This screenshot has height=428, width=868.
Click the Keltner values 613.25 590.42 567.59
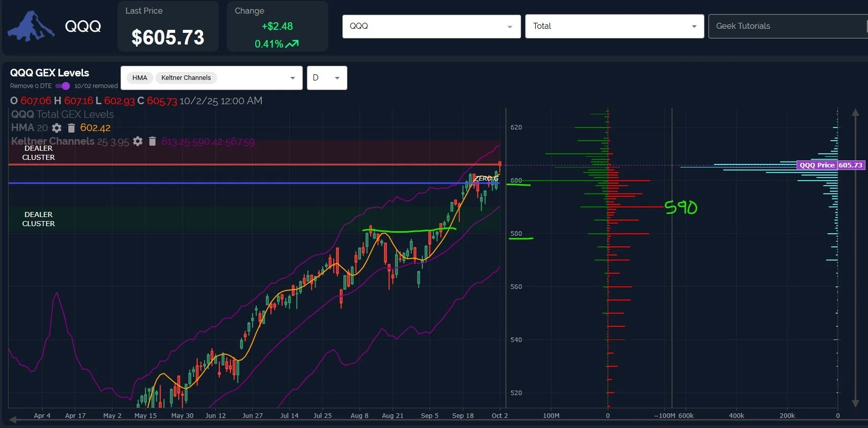click(208, 142)
